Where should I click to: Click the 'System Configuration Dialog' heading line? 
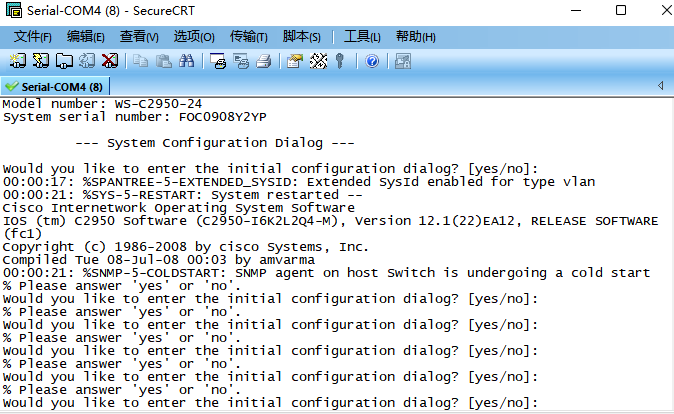click(x=215, y=143)
